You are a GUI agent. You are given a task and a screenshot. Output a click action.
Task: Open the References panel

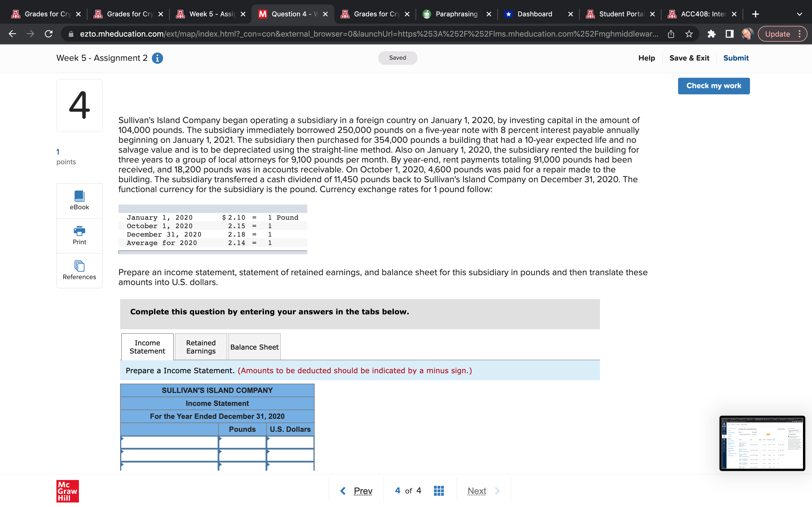point(79,270)
